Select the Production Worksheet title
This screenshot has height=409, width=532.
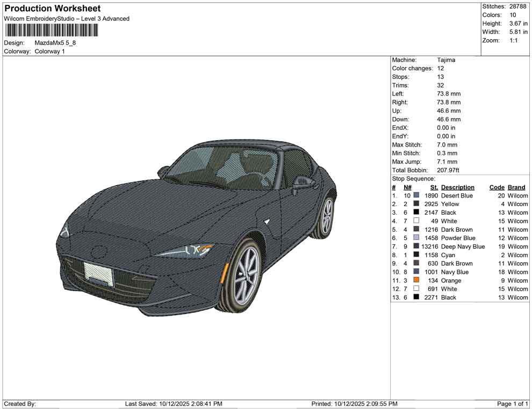52,9
